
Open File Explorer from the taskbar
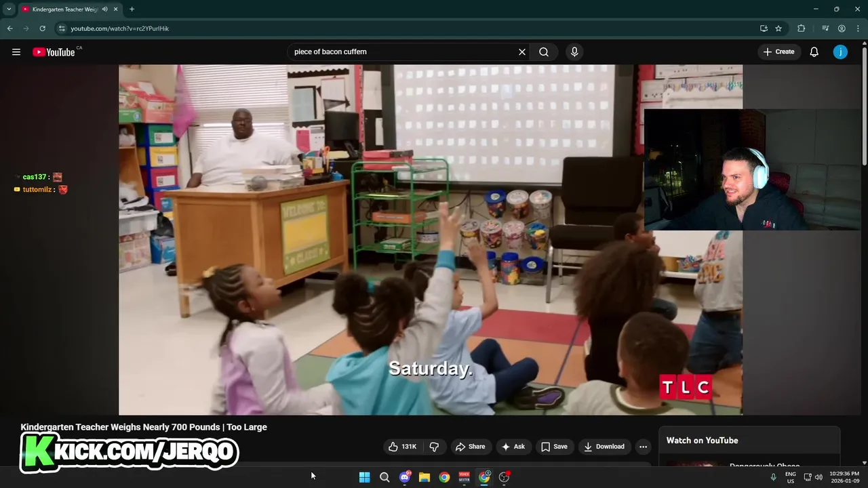click(425, 477)
